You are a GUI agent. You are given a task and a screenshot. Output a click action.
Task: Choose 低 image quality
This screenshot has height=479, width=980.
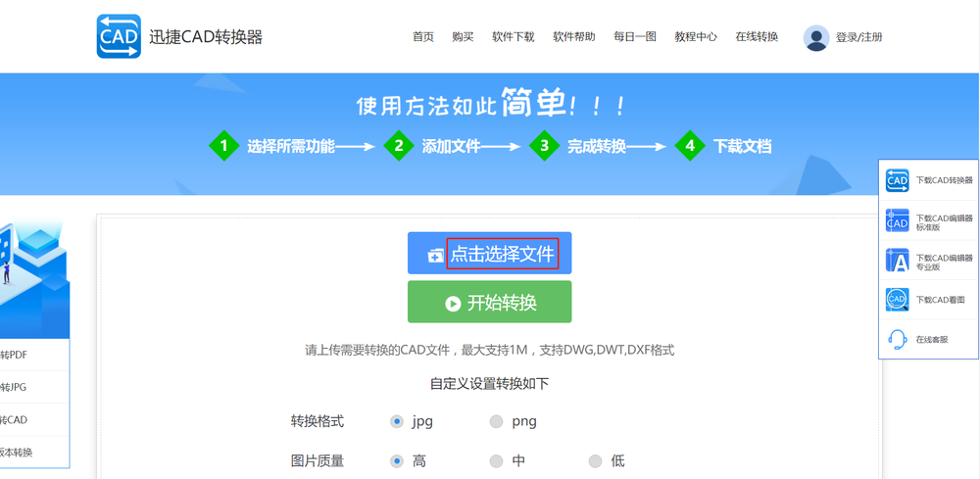[x=595, y=461]
